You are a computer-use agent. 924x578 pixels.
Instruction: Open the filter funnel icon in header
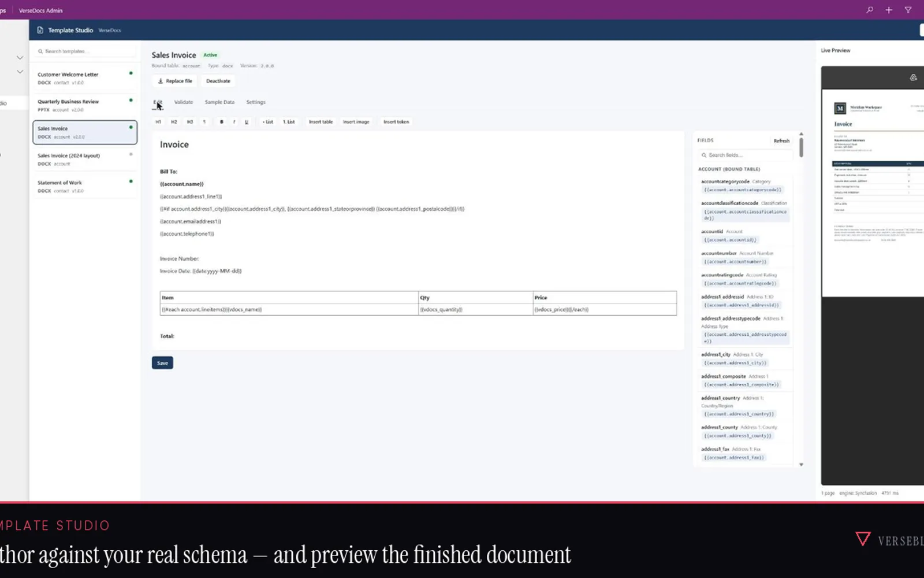pyautogui.click(x=908, y=10)
